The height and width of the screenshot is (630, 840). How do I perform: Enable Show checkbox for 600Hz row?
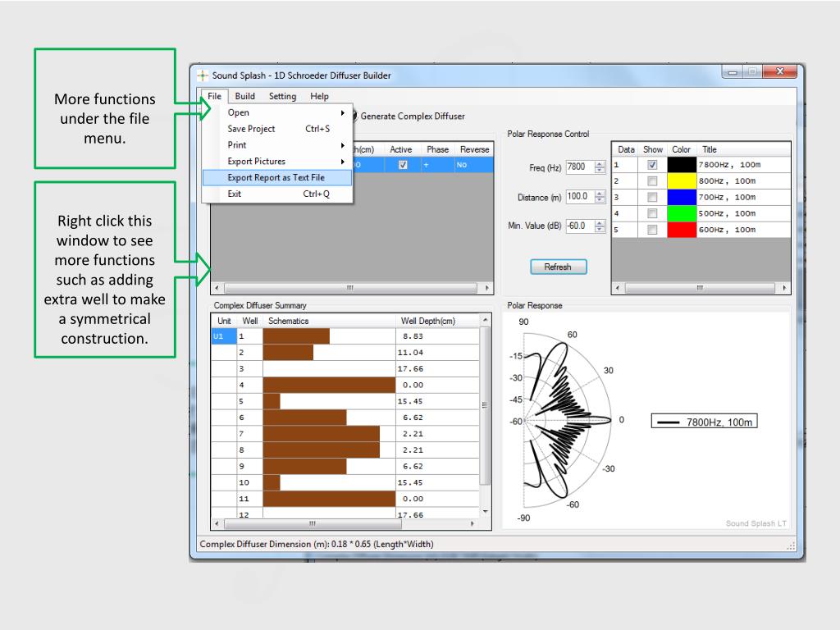coord(652,230)
